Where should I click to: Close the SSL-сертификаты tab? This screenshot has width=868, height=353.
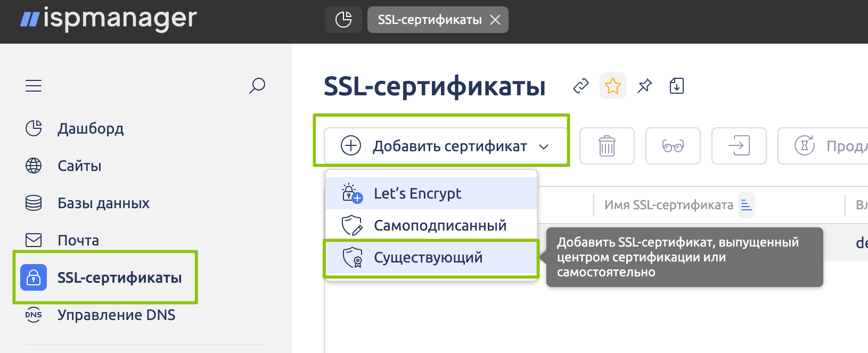[x=495, y=20]
